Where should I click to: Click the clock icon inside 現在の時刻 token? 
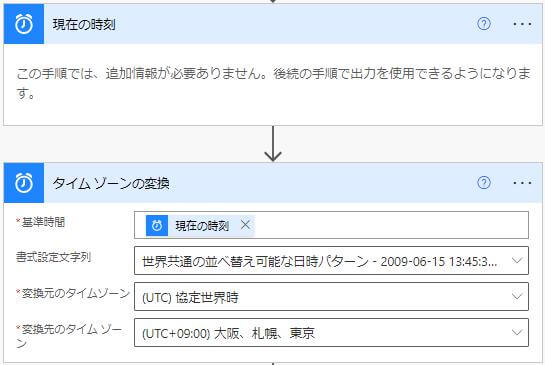(157, 226)
